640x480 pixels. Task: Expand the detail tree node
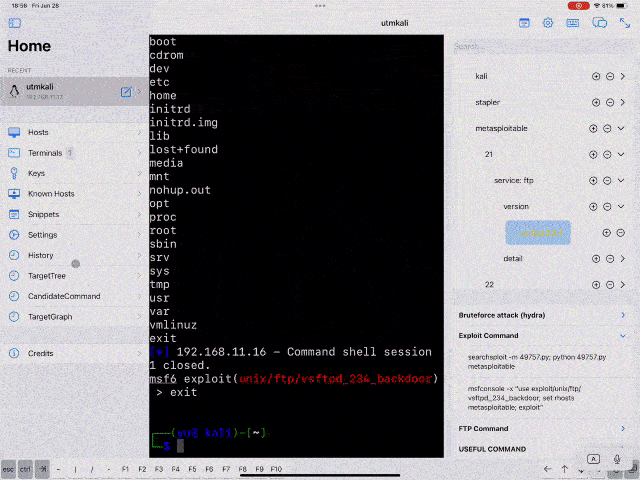point(623,259)
